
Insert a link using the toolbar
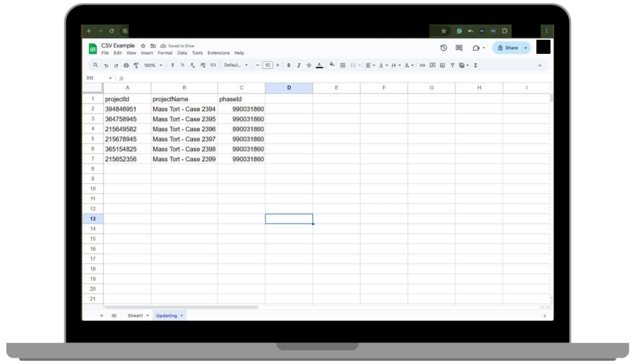click(422, 65)
